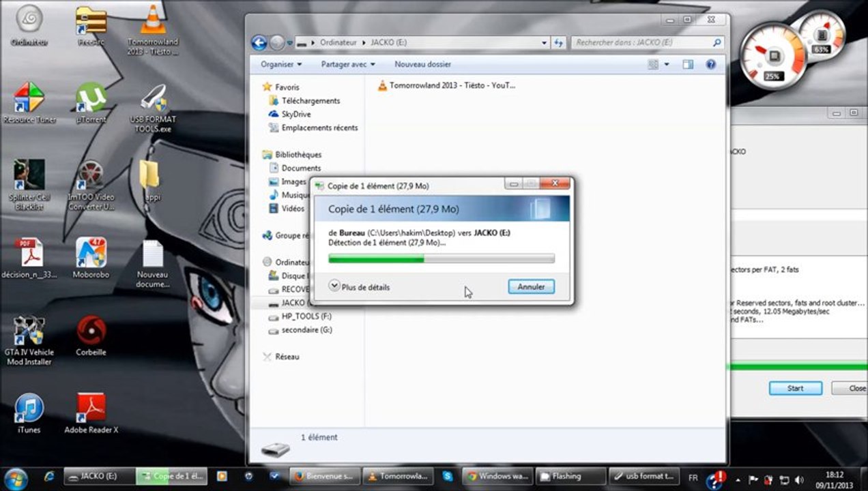Switch to JACKO (E:) taskbar window

pos(98,476)
